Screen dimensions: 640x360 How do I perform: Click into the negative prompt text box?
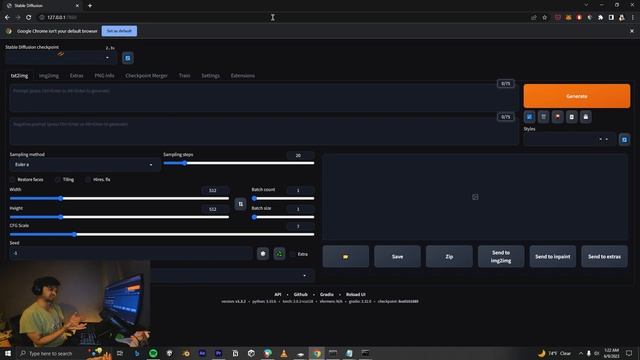[263, 131]
